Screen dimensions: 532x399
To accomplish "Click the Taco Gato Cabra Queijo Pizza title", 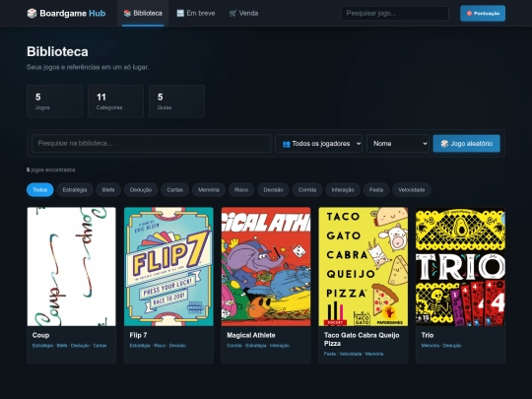I will click(362, 339).
